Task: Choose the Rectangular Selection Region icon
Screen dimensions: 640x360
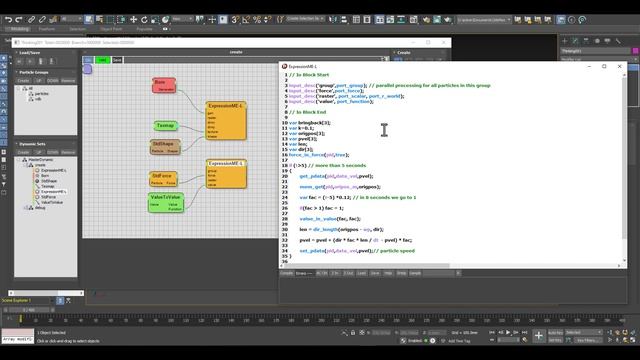Action: [110, 19]
